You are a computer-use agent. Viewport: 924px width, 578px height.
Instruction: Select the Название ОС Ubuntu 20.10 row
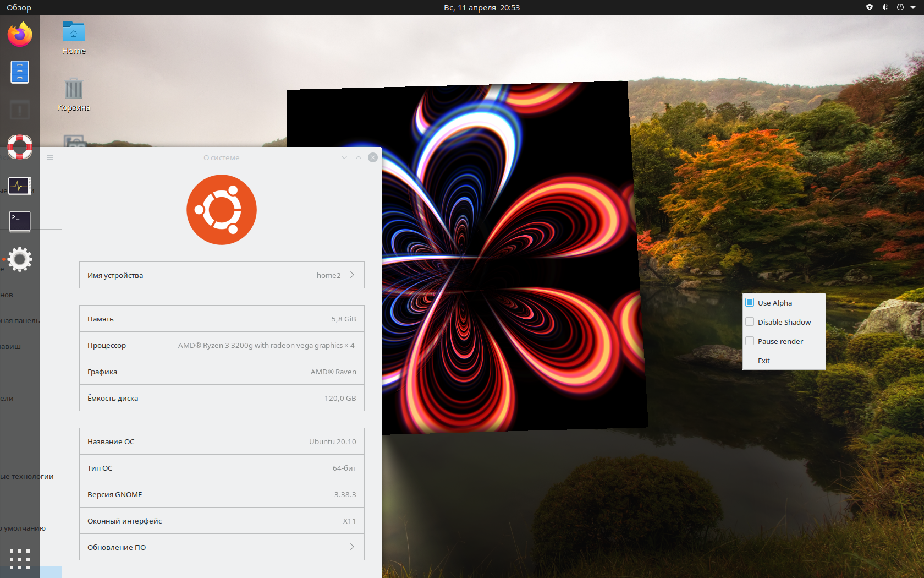coord(222,441)
